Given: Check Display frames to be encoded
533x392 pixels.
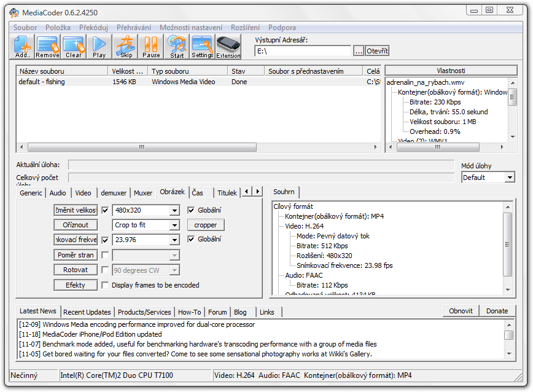Looking at the screenshot, I should [105, 285].
